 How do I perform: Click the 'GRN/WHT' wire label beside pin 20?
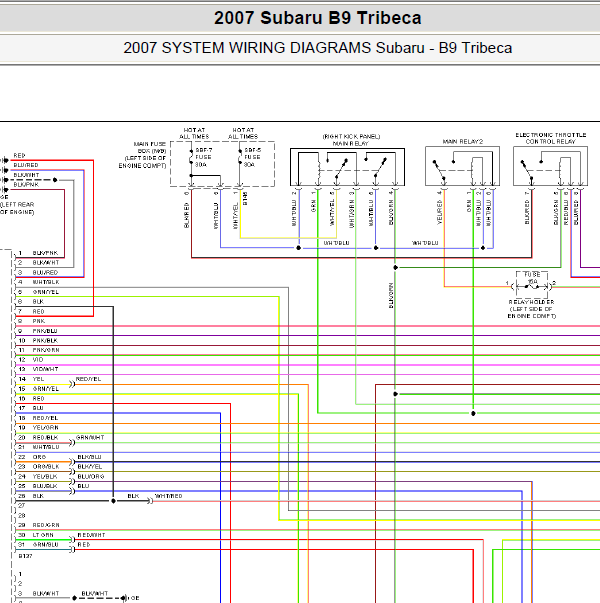(x=90, y=437)
